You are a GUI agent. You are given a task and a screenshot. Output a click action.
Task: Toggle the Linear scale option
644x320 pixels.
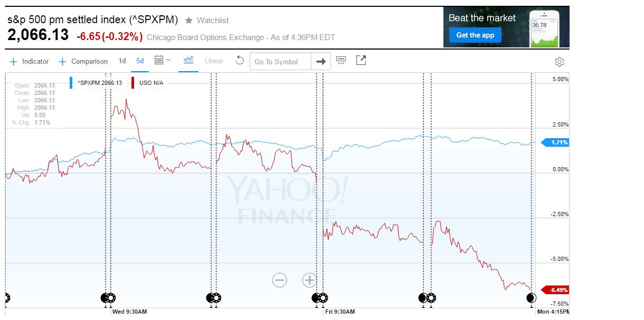coord(214,61)
